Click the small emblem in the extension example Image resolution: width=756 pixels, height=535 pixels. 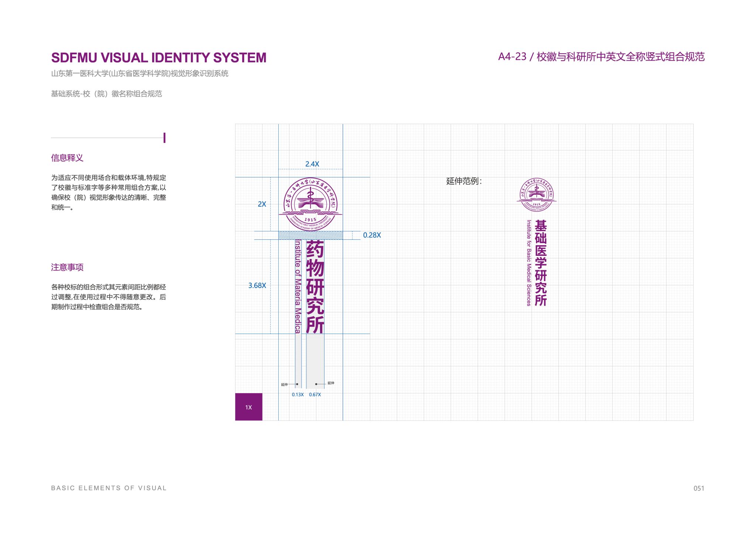click(x=536, y=194)
